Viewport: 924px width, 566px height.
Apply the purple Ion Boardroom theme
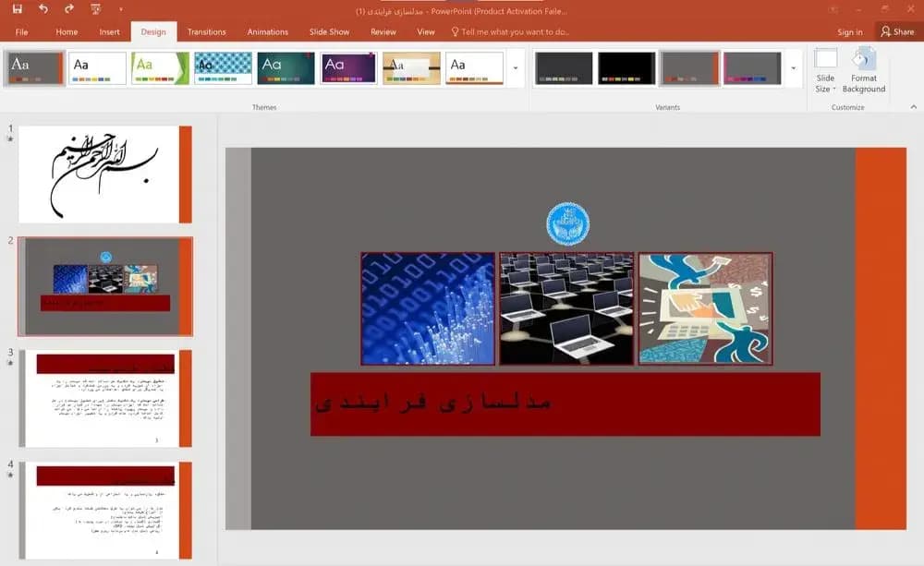click(348, 68)
